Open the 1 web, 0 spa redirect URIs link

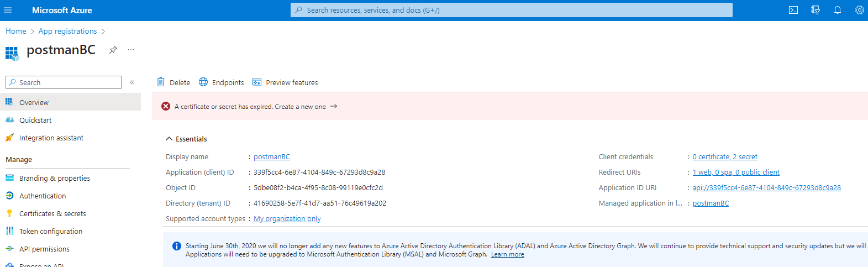click(736, 172)
